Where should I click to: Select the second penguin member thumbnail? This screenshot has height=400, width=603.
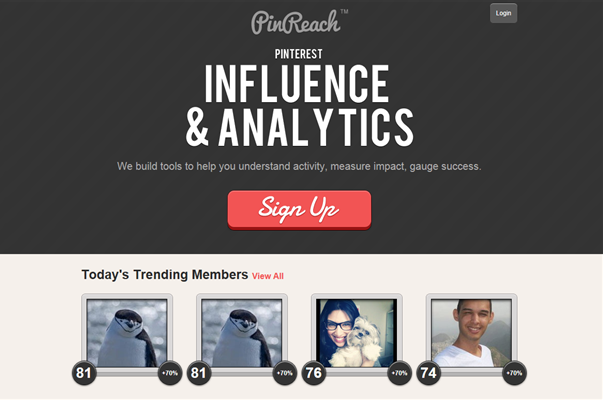coord(242,333)
